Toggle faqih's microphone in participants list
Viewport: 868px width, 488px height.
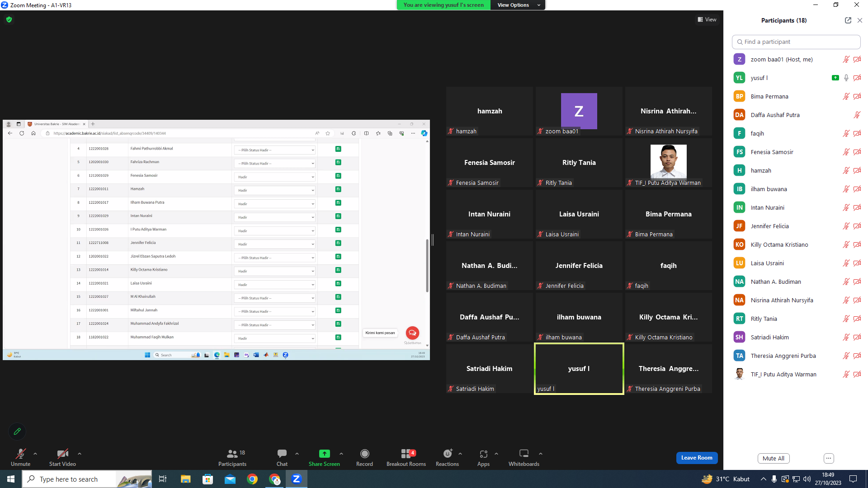(x=846, y=133)
